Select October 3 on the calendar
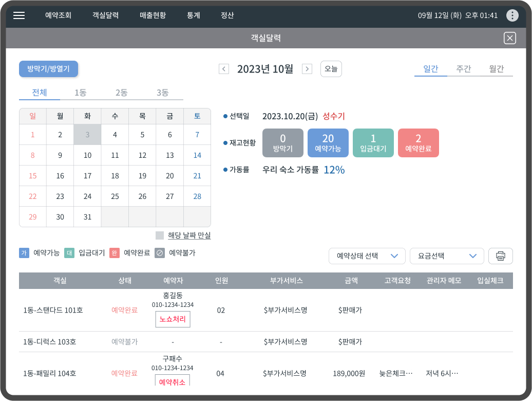The image size is (532, 401). tap(87, 135)
